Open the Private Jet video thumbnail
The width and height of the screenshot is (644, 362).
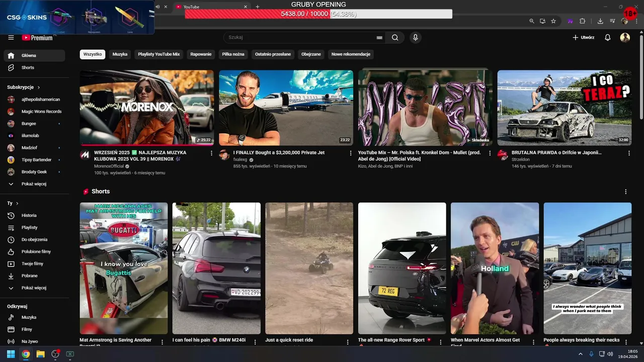pyautogui.click(x=286, y=108)
